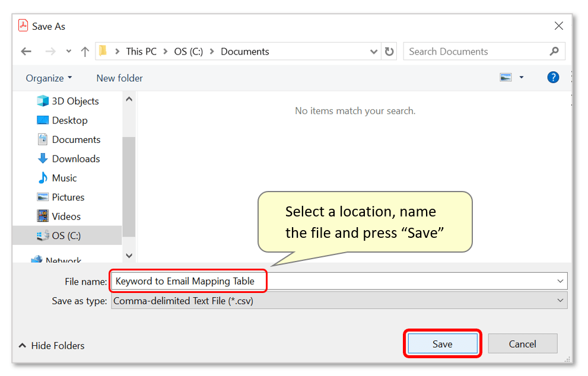Go up one folder level
Image resolution: width=588 pixels, height=376 pixels.
point(85,52)
